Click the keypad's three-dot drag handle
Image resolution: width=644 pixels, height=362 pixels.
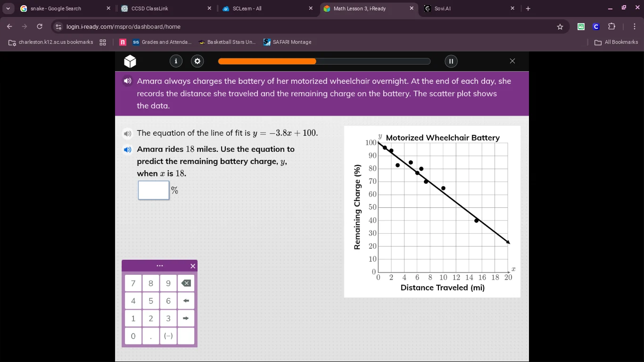(x=159, y=266)
